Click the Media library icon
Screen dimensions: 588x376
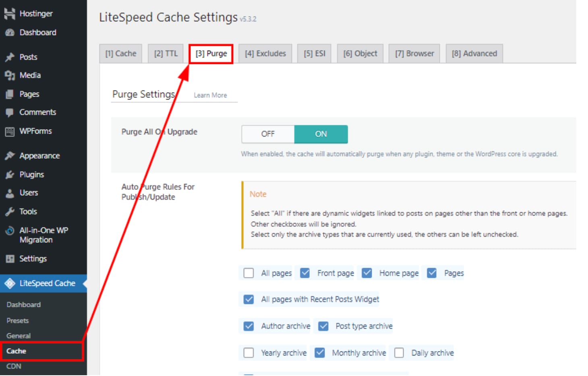pyautogui.click(x=10, y=75)
